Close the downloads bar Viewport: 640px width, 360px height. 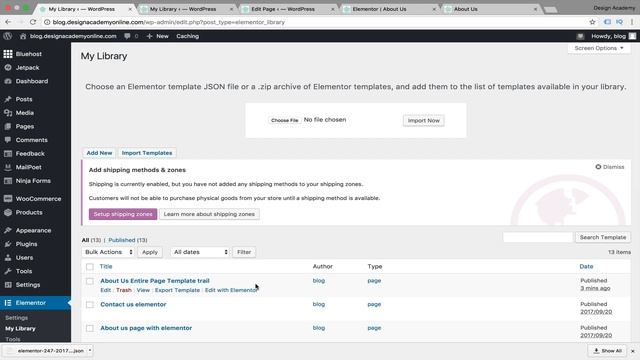pyautogui.click(x=633, y=351)
